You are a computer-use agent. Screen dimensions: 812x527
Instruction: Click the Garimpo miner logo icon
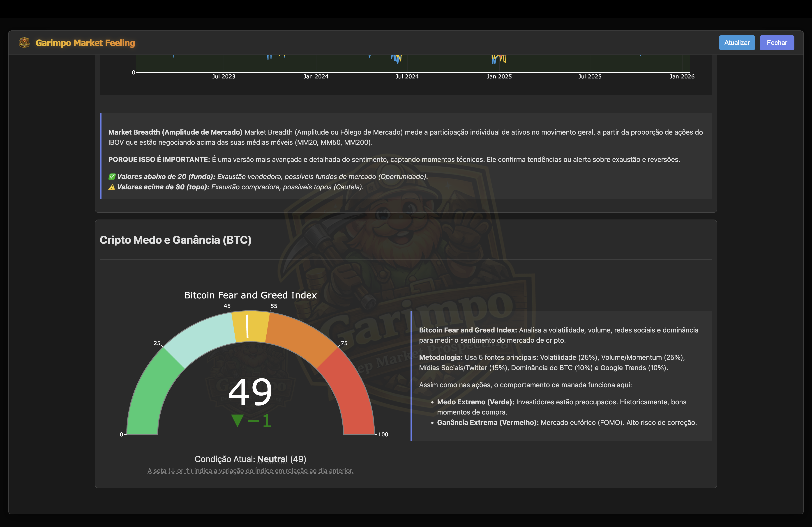[24, 43]
